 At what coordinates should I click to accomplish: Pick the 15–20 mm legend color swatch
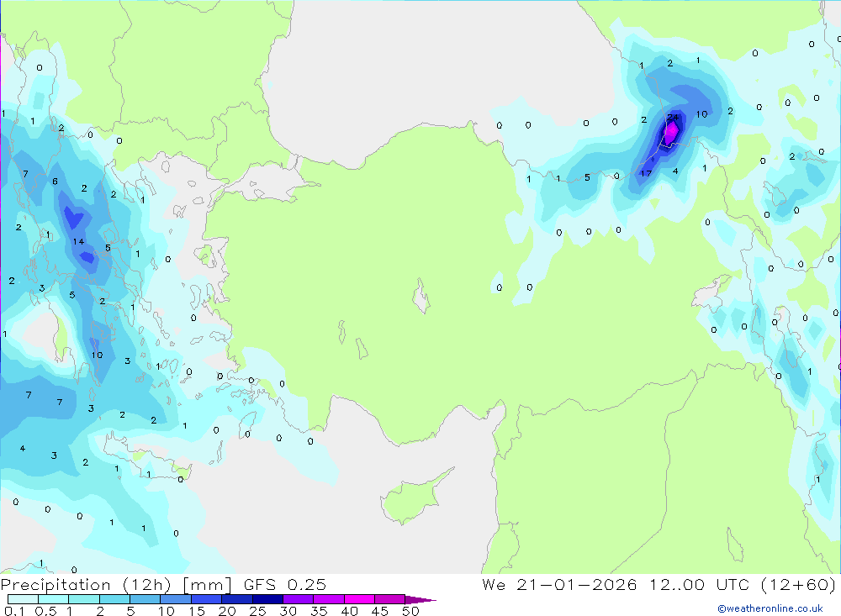point(207,599)
